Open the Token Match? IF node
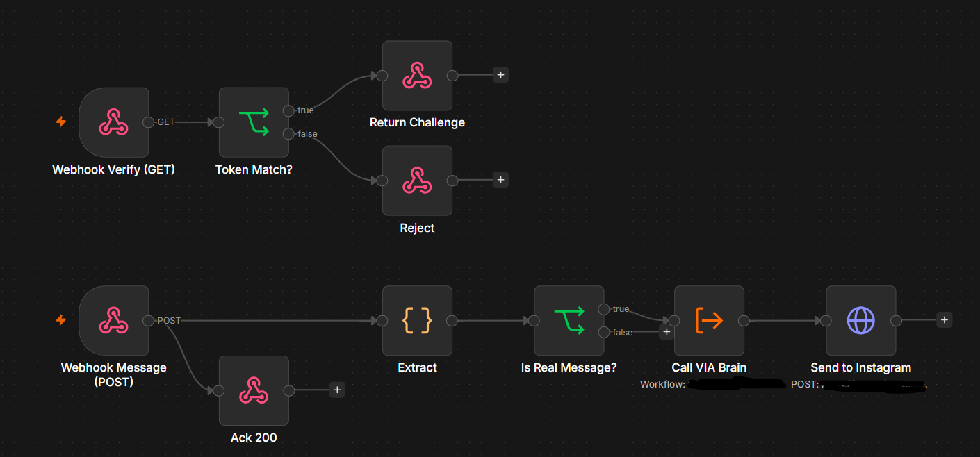The height and width of the screenshot is (457, 980). coord(254,122)
